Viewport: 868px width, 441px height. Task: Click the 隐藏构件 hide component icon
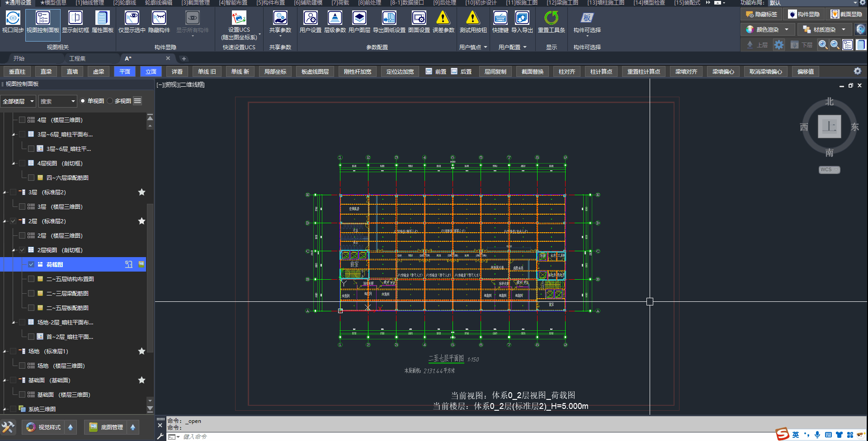pos(159,18)
